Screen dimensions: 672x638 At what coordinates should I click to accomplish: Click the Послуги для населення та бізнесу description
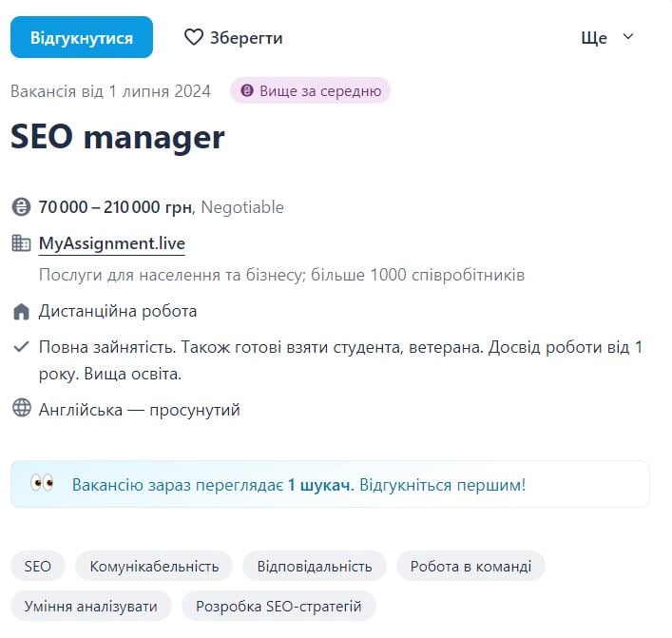tap(281, 275)
